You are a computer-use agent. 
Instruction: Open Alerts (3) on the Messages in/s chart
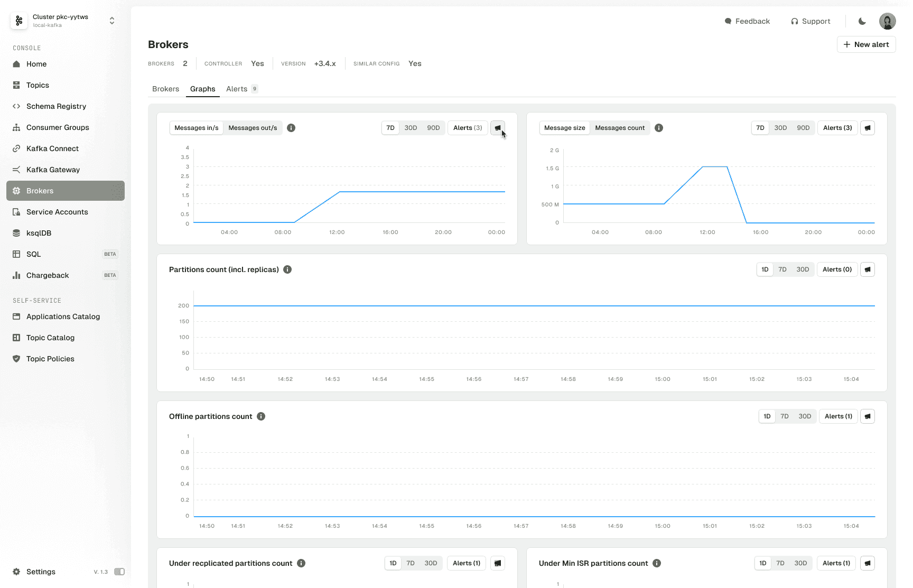(467, 127)
